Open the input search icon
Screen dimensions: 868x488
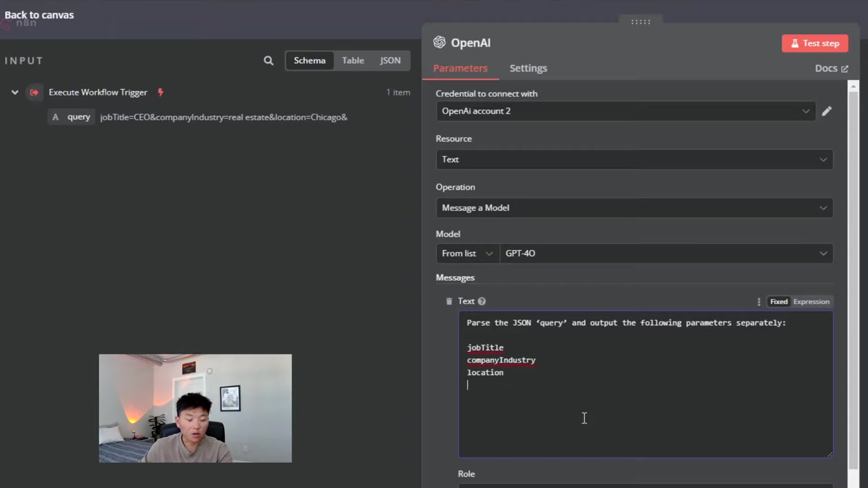(x=269, y=61)
